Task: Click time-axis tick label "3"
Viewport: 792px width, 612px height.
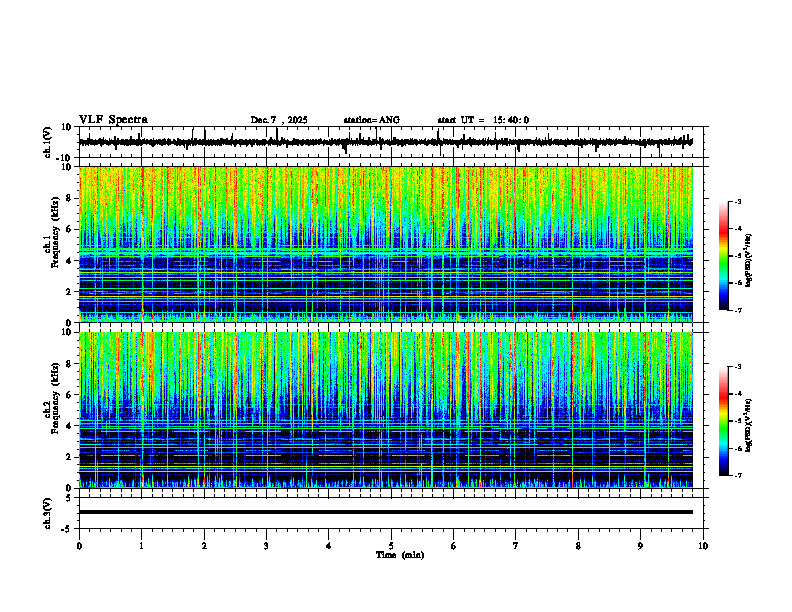Action: [x=266, y=546]
